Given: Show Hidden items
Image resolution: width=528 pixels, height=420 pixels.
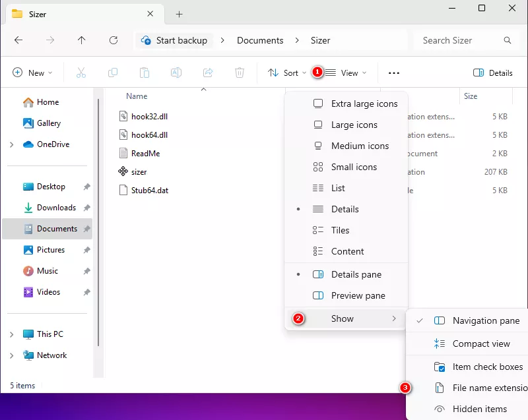Looking at the screenshot, I should (x=468, y=409).
